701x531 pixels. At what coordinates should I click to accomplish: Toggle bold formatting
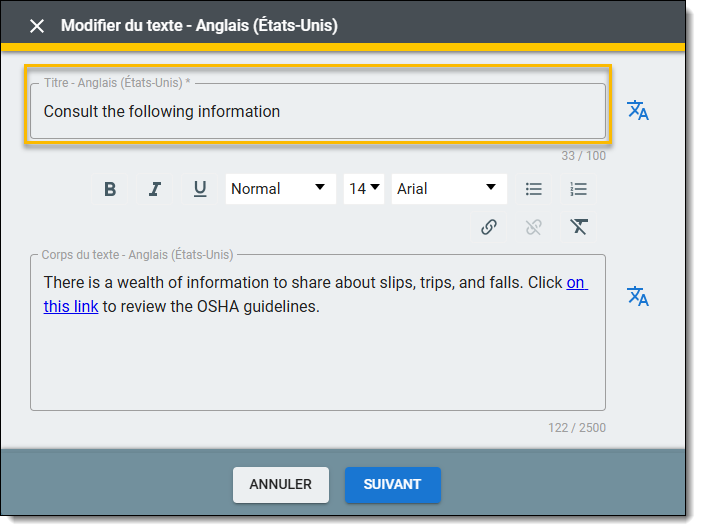(110, 189)
